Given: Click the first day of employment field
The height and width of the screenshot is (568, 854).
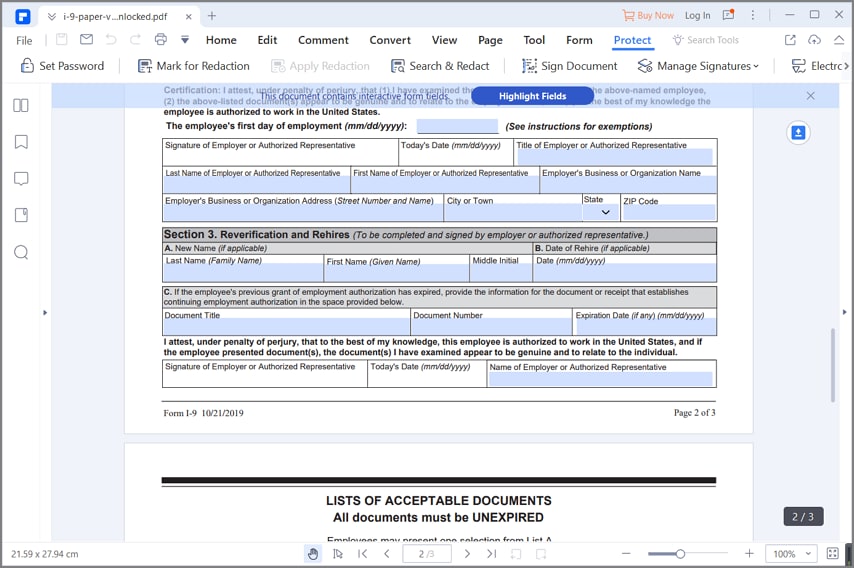Looking at the screenshot, I should tap(458, 126).
